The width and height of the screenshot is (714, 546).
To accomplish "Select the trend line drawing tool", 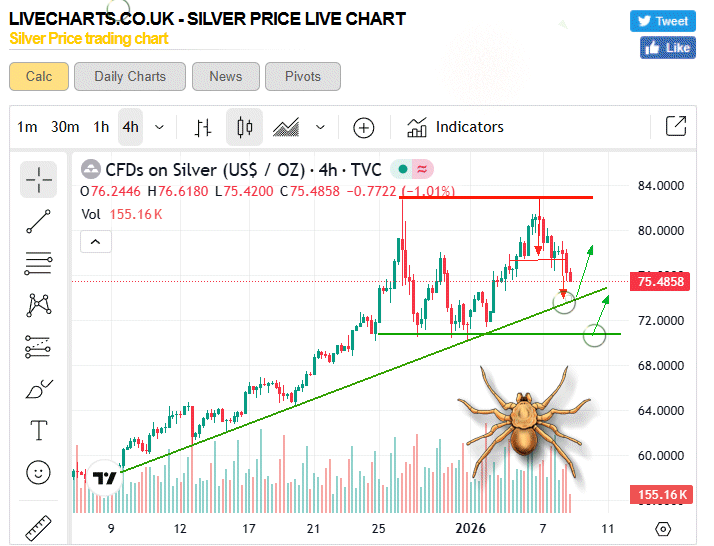I will tap(39, 222).
